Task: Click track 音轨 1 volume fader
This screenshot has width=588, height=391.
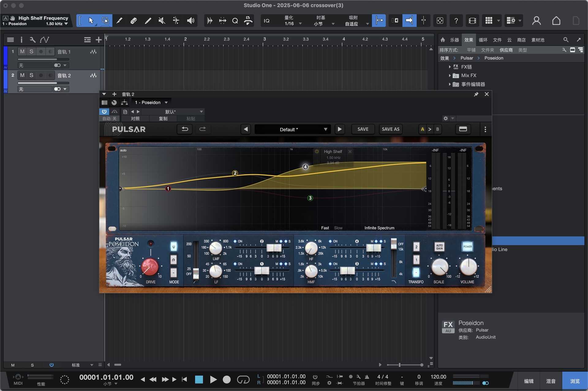Action: [43, 59]
